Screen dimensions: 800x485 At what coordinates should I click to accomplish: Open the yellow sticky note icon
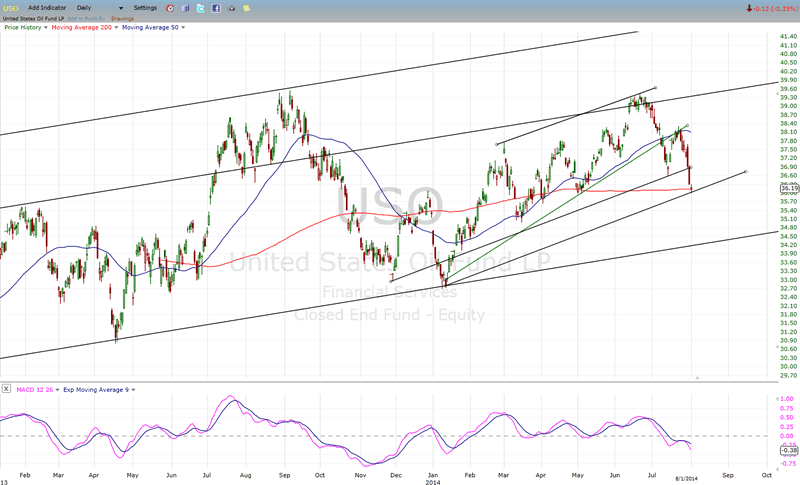click(x=246, y=8)
